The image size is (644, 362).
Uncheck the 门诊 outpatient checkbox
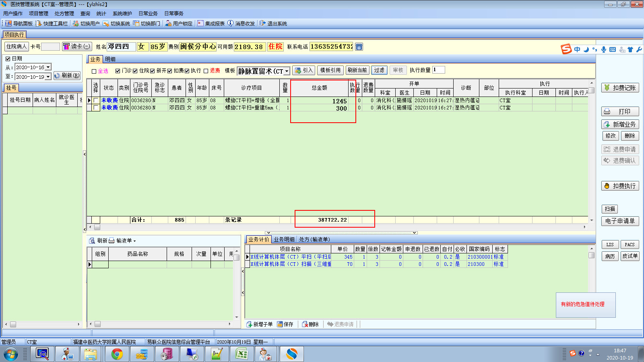coord(118,71)
